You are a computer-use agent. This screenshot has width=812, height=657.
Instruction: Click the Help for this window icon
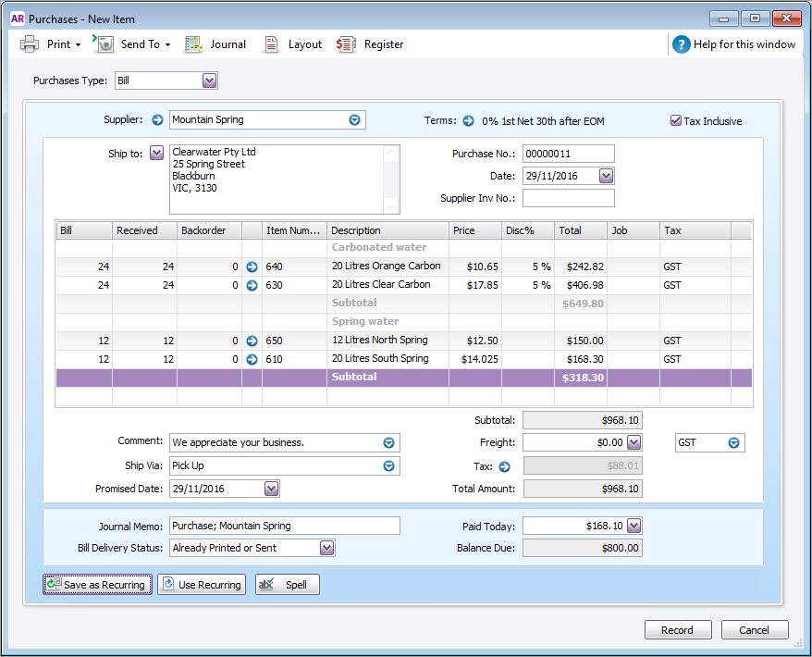682,44
